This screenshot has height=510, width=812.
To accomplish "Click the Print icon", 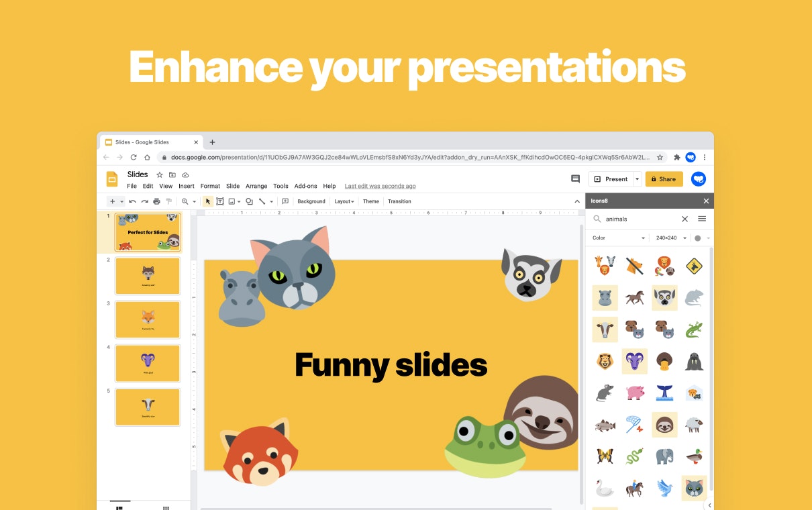I will click(x=156, y=201).
